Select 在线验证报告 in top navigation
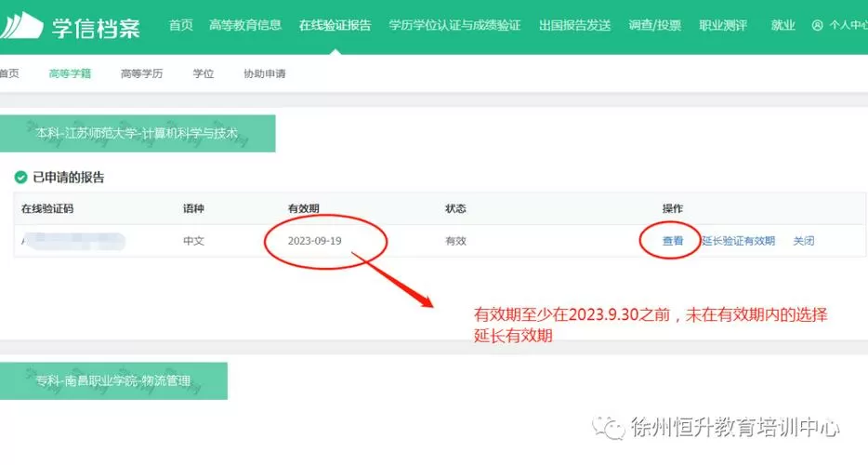Screen dimensions: 868x465 pyautogui.click(x=335, y=25)
